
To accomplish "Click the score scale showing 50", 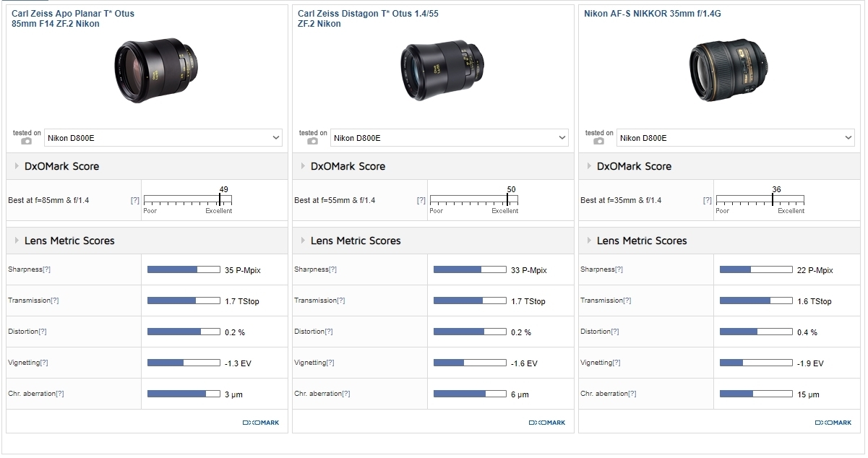I will 473,199.
